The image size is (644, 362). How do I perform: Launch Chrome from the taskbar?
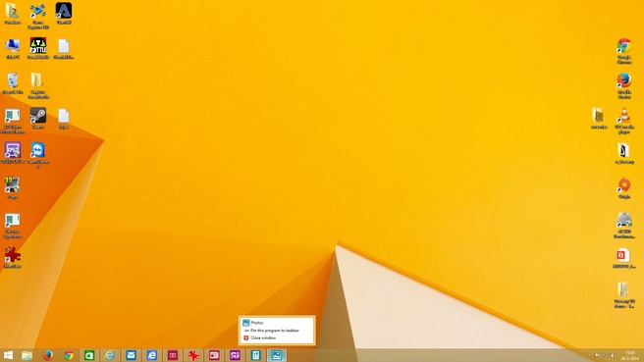[x=69, y=355]
